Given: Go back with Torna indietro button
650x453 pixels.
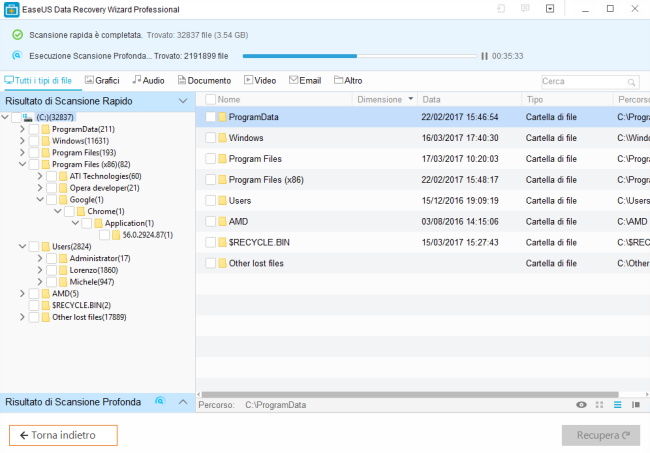Looking at the screenshot, I should (63, 435).
